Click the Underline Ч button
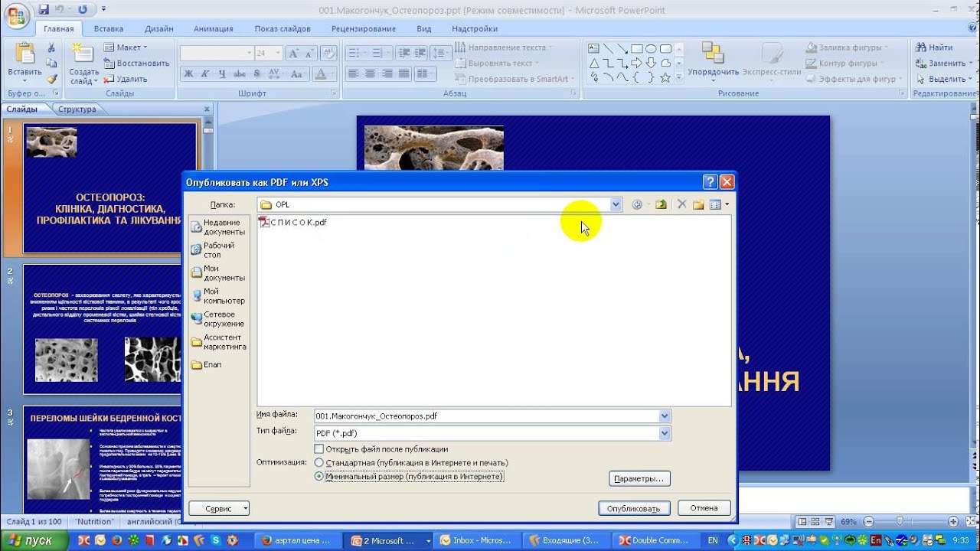The image size is (980, 551). click(x=222, y=73)
